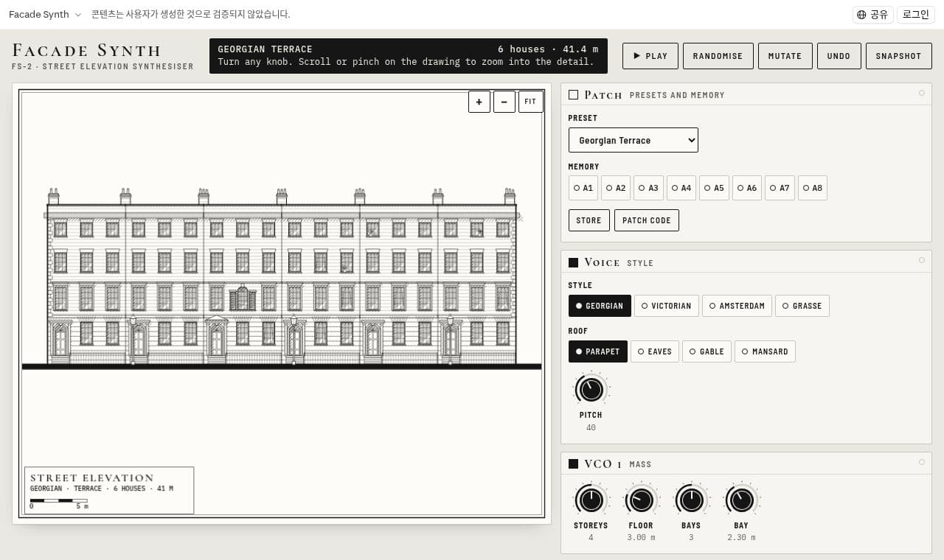Click the 로그인 login button
944x560 pixels.
916,15
